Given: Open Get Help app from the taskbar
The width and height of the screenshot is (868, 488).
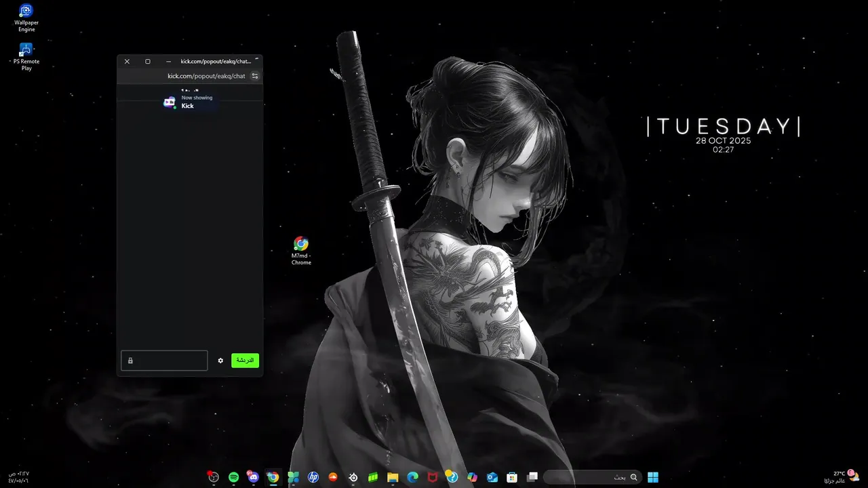Looking at the screenshot, I should (452, 477).
